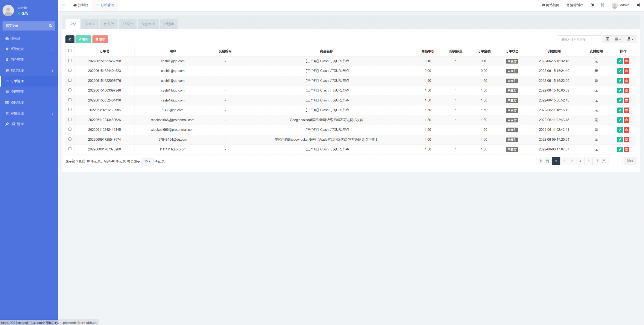Select checkbox for order 202206091725547674
The width and height of the screenshot is (644, 325).
(70, 139)
